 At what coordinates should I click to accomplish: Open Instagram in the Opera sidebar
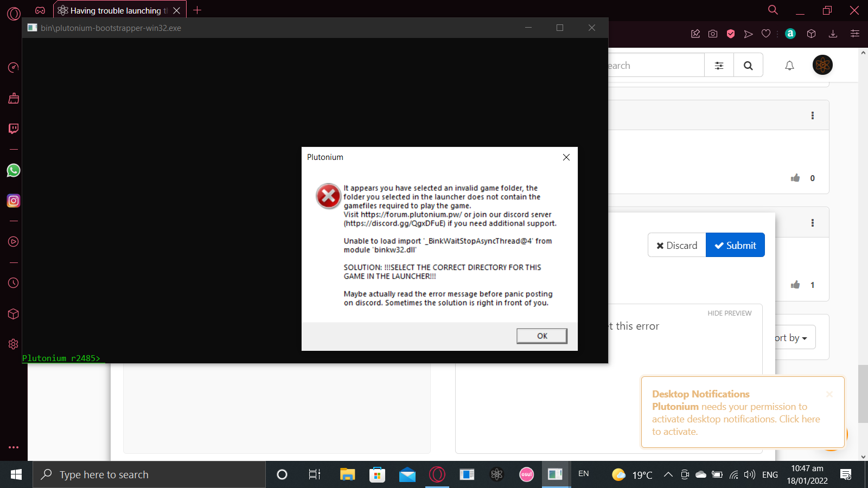[x=14, y=201]
